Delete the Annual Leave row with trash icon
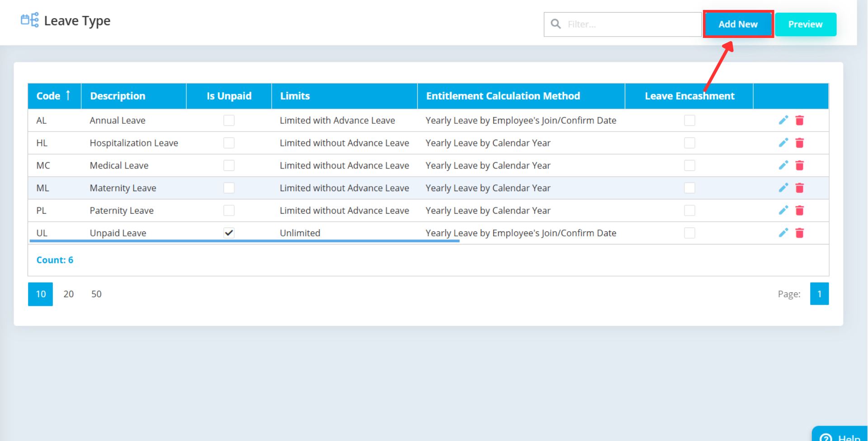The width and height of the screenshot is (868, 441). coord(800,120)
